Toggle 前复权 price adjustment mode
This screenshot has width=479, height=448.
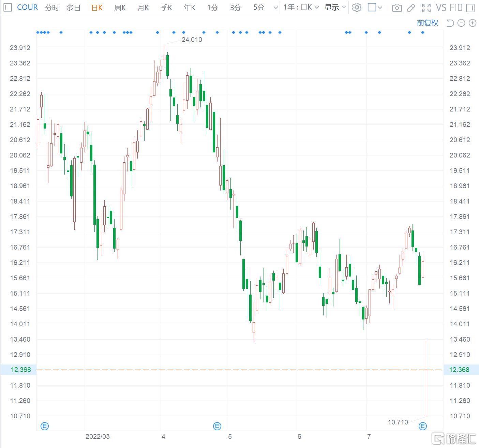pyautogui.click(x=428, y=23)
